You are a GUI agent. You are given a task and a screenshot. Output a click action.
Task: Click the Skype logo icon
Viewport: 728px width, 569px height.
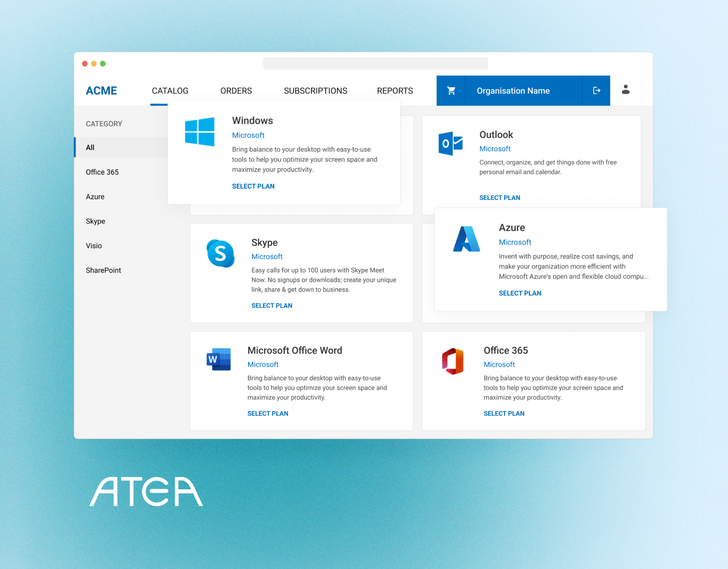point(221,253)
